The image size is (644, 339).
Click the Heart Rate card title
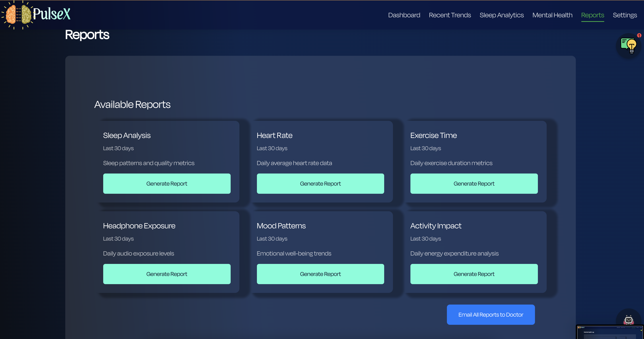click(x=274, y=135)
